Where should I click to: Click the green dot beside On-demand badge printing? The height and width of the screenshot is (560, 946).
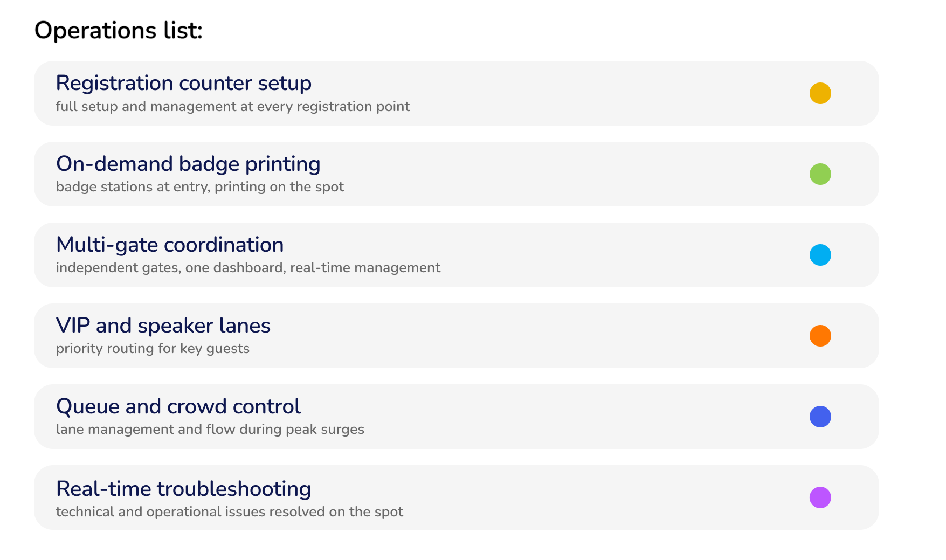pyautogui.click(x=820, y=174)
